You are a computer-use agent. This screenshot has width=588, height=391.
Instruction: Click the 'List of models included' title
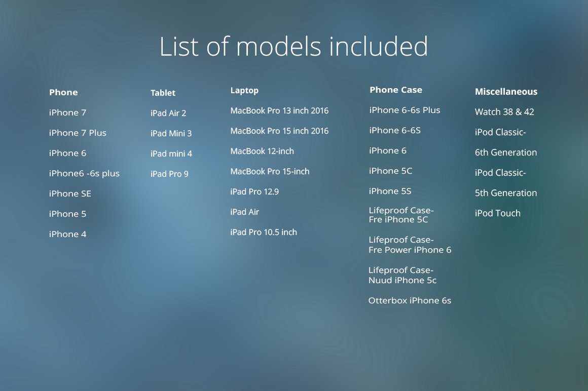coord(293,47)
